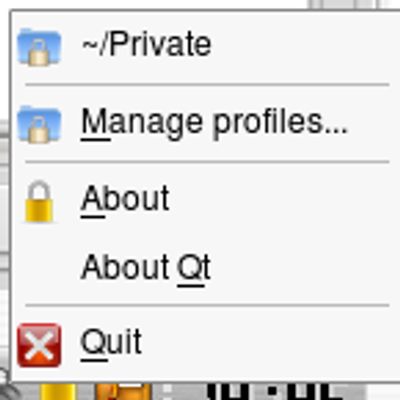This screenshot has height=400, width=400.
Task: Click the word "profiles..." in the menu
Action: [x=280, y=124]
